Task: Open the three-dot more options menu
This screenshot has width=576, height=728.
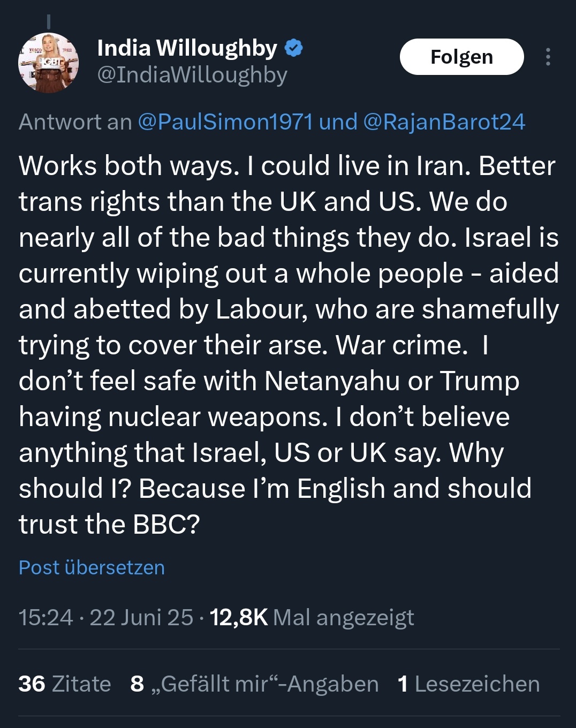Action: (548, 57)
